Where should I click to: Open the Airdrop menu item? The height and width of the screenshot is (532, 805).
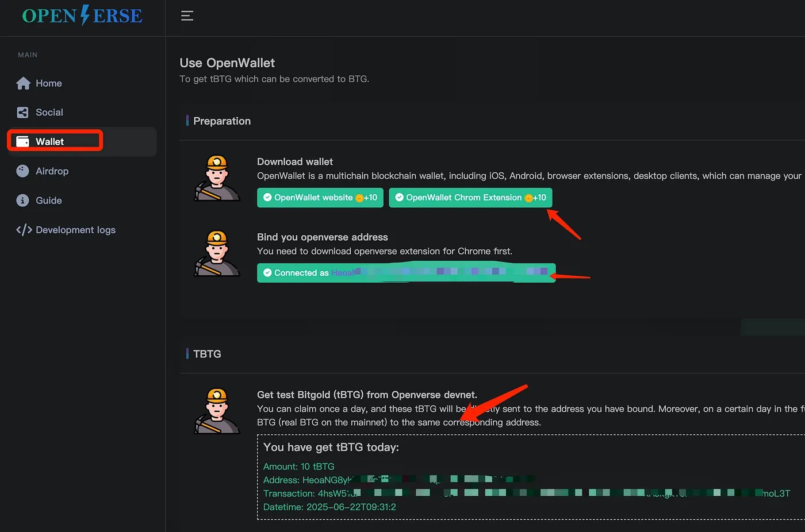tap(82, 171)
